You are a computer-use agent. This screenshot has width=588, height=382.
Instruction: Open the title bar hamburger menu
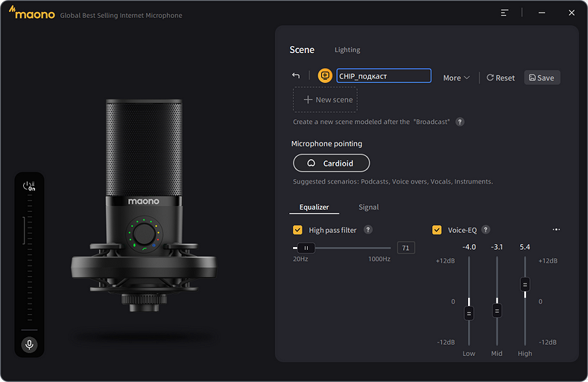(x=505, y=13)
